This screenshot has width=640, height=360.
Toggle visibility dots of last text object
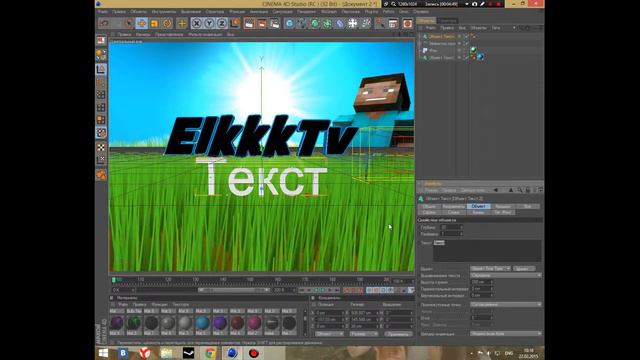(x=460, y=58)
